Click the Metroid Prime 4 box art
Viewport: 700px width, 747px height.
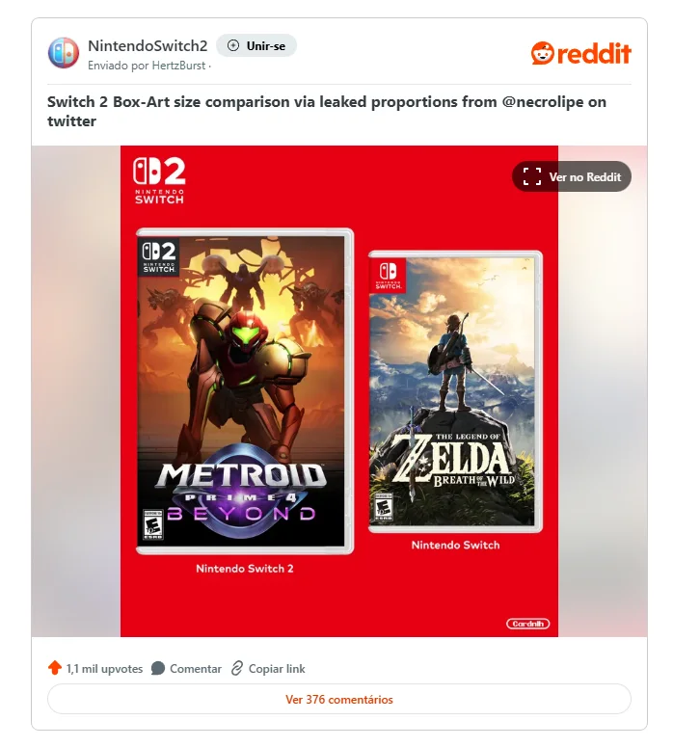[x=245, y=391]
